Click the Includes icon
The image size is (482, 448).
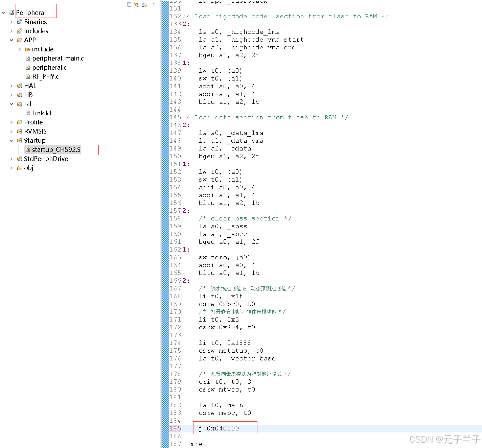(20, 31)
